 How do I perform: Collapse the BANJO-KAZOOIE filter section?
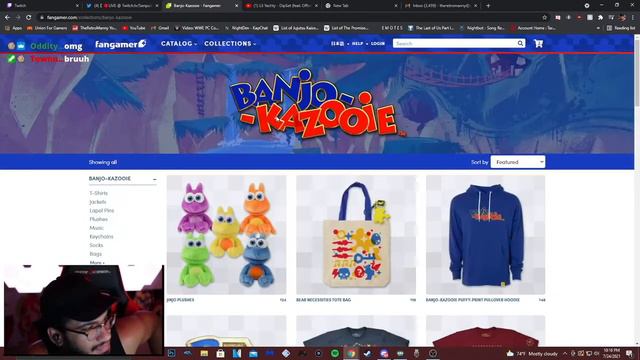click(155, 179)
